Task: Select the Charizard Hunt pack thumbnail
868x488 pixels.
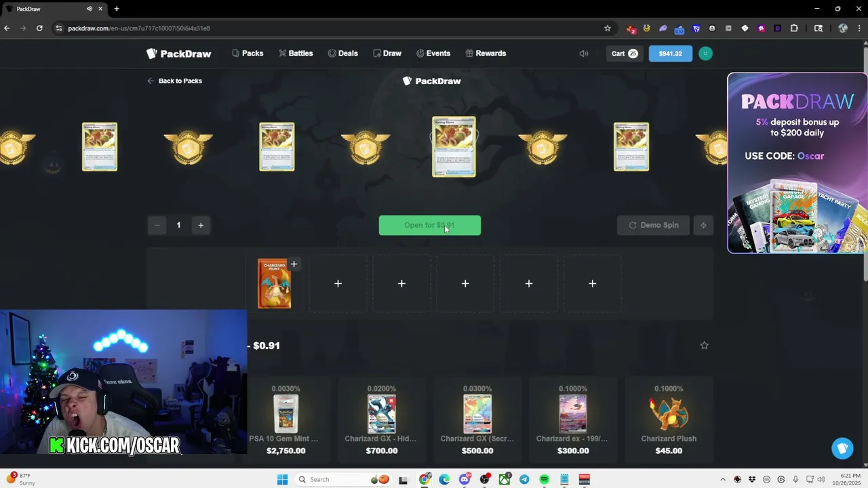Action: [274, 284]
